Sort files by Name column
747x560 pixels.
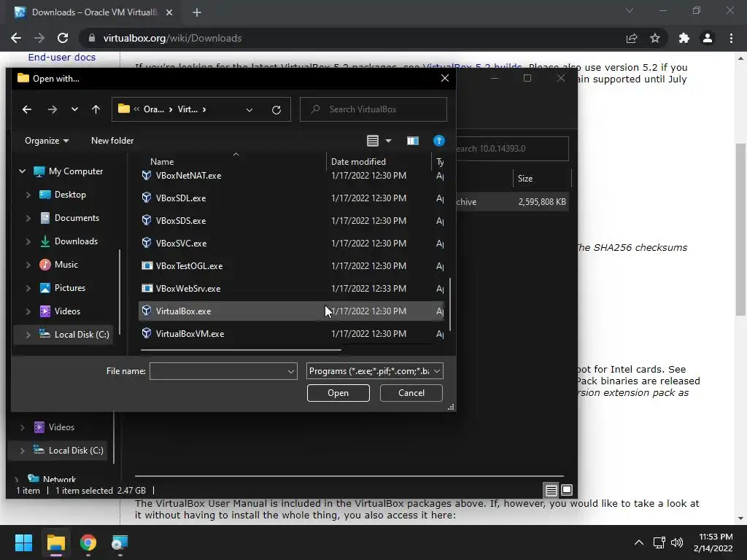coord(162,161)
